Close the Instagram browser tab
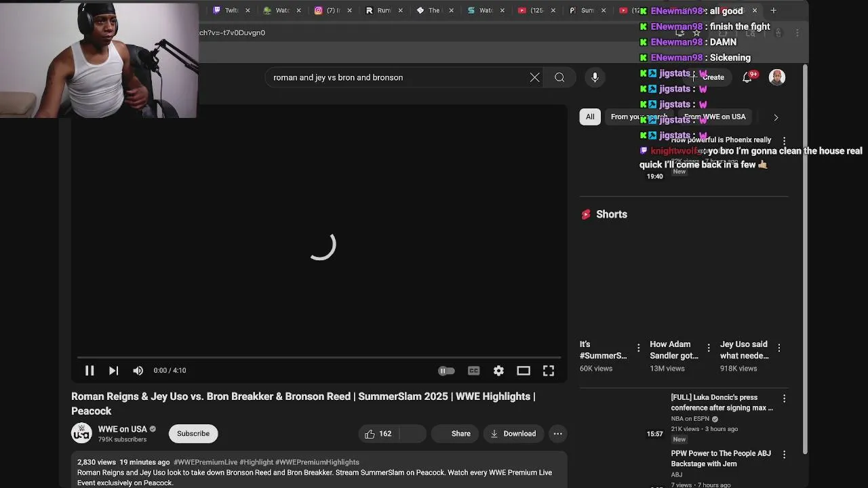Viewport: 868px width, 488px height. coord(350,10)
